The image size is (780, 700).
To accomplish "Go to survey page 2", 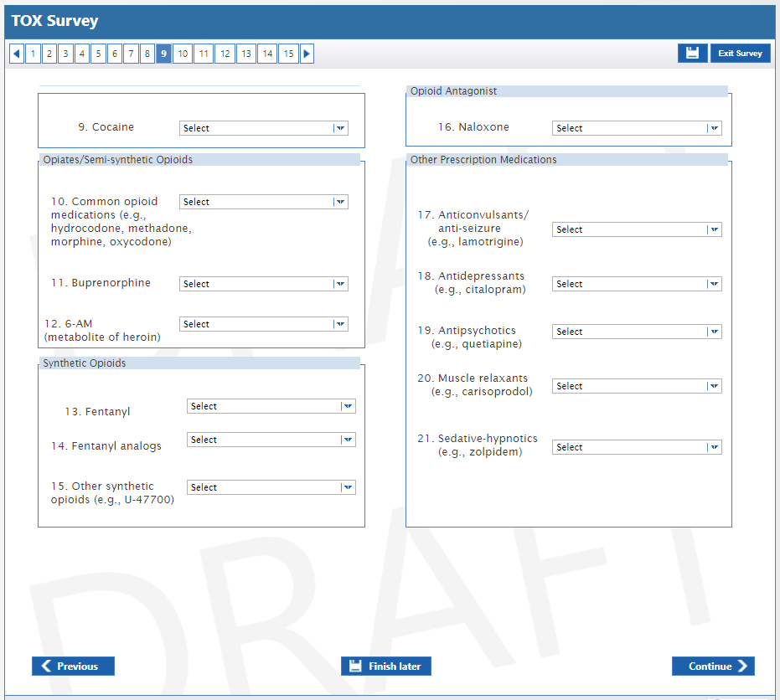I will click(x=49, y=54).
